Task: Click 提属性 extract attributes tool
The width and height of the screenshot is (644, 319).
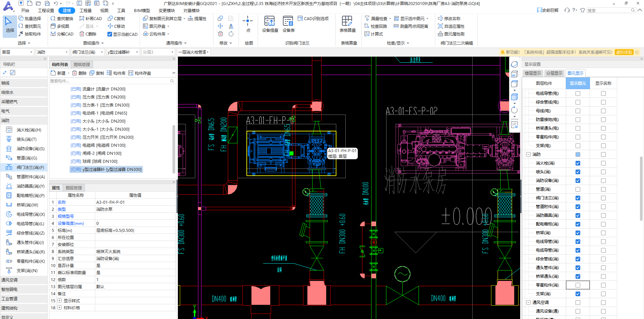Action: coord(197,18)
